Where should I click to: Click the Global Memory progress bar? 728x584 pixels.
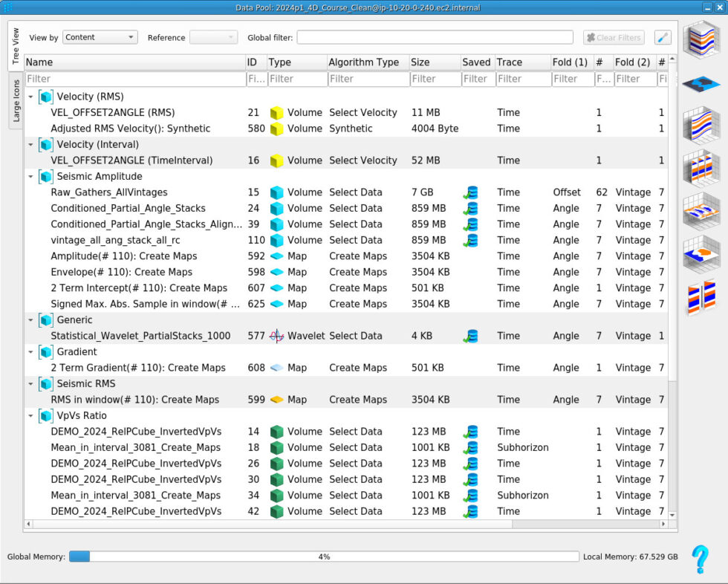click(323, 557)
